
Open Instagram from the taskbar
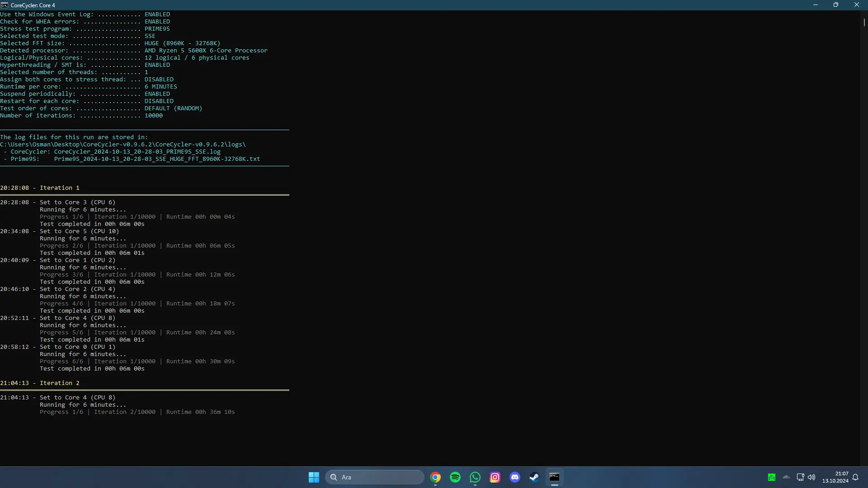495,477
